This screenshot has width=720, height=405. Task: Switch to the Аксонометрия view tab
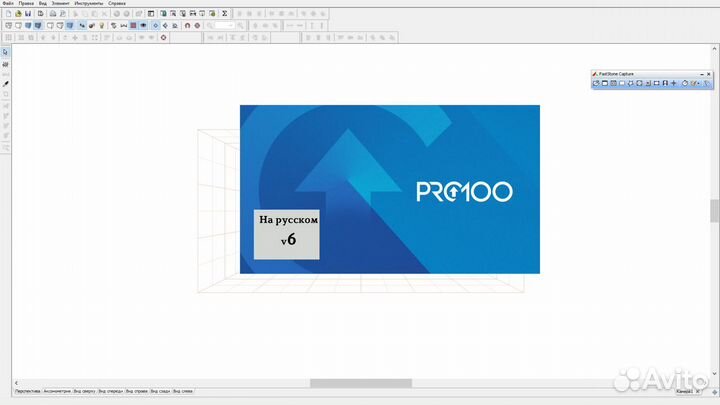[57, 392]
